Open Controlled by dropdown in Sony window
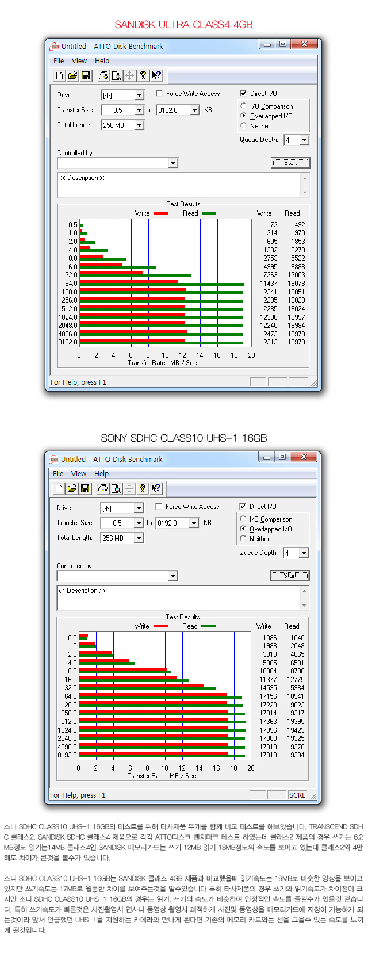 tap(172, 576)
